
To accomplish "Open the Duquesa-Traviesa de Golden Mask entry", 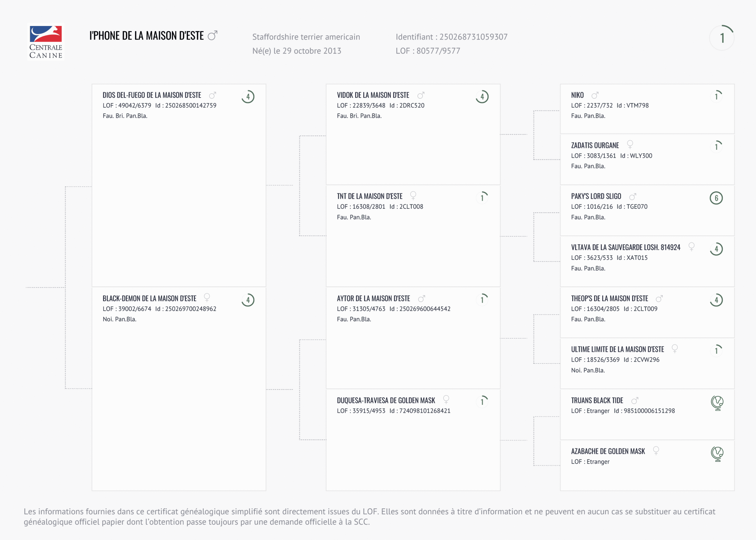I will pos(386,401).
